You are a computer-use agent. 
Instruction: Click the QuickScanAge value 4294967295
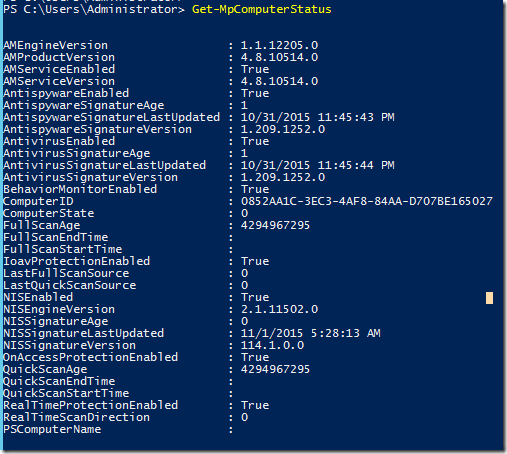point(275,369)
